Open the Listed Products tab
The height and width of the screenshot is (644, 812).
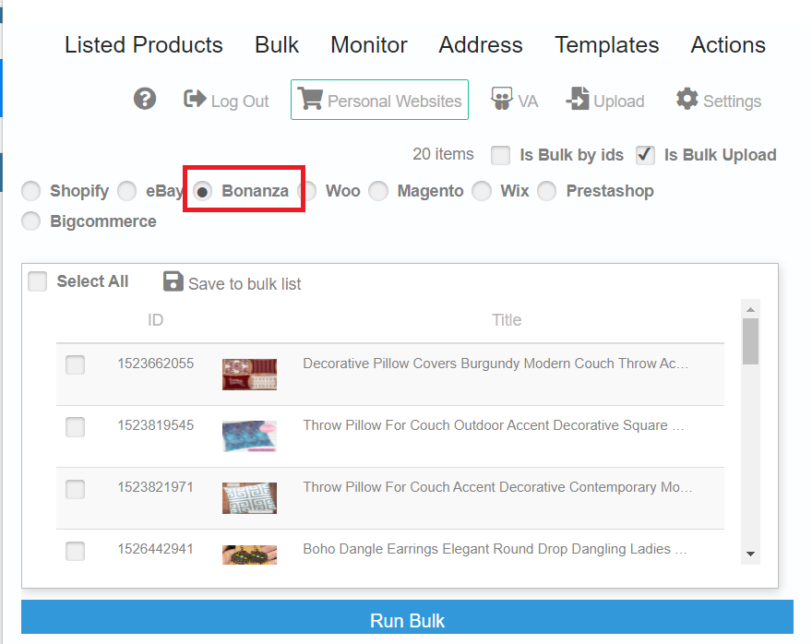pyautogui.click(x=143, y=44)
